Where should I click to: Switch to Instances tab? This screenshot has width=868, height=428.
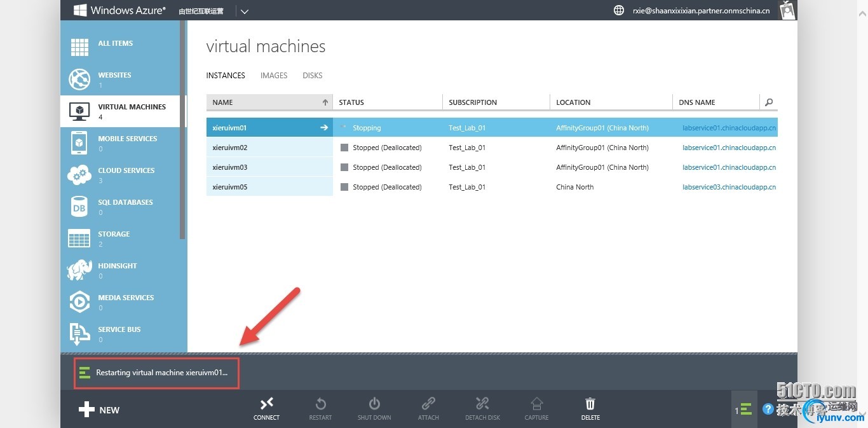pyautogui.click(x=226, y=75)
